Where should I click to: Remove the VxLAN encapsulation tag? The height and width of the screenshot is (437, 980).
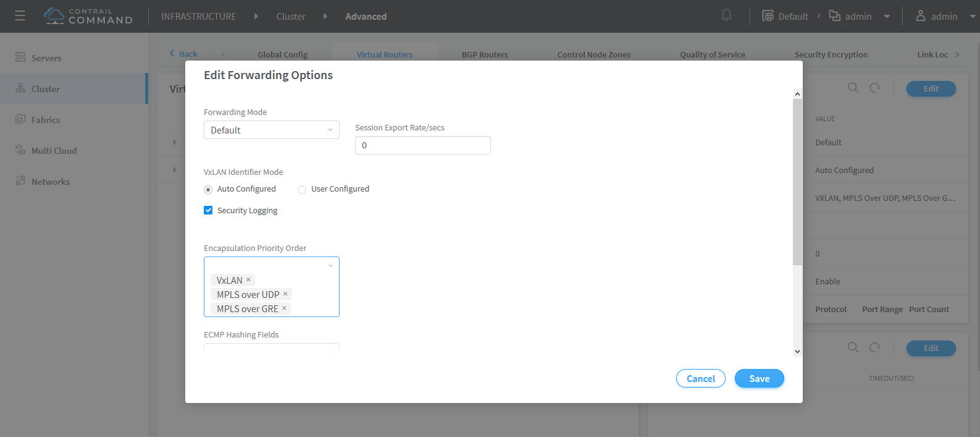click(x=249, y=279)
